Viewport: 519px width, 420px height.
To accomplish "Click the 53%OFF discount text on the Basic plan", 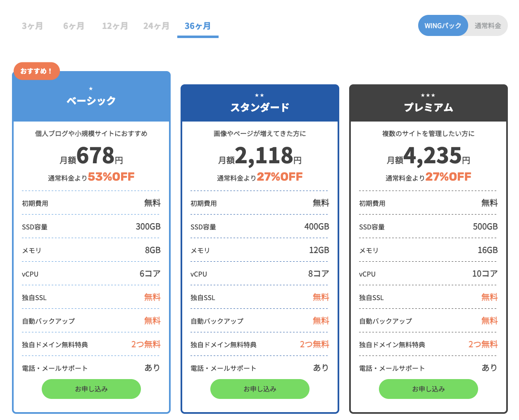I will click(x=111, y=177).
